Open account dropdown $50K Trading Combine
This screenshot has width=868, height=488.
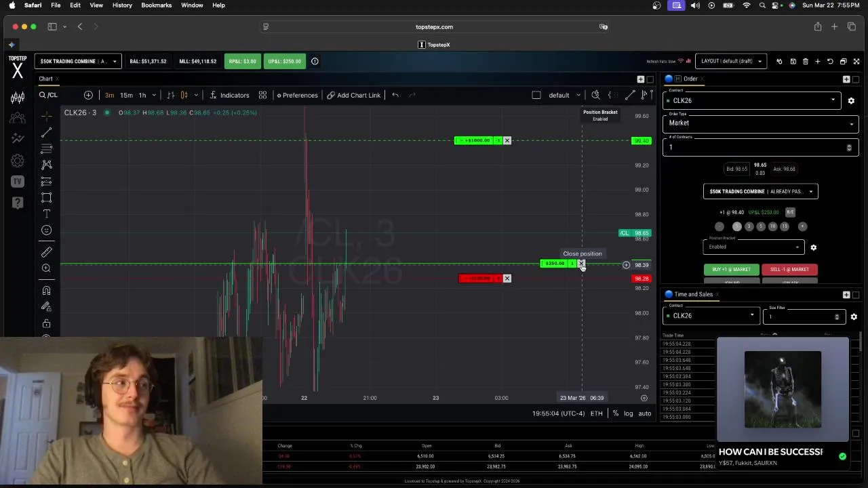(x=78, y=61)
